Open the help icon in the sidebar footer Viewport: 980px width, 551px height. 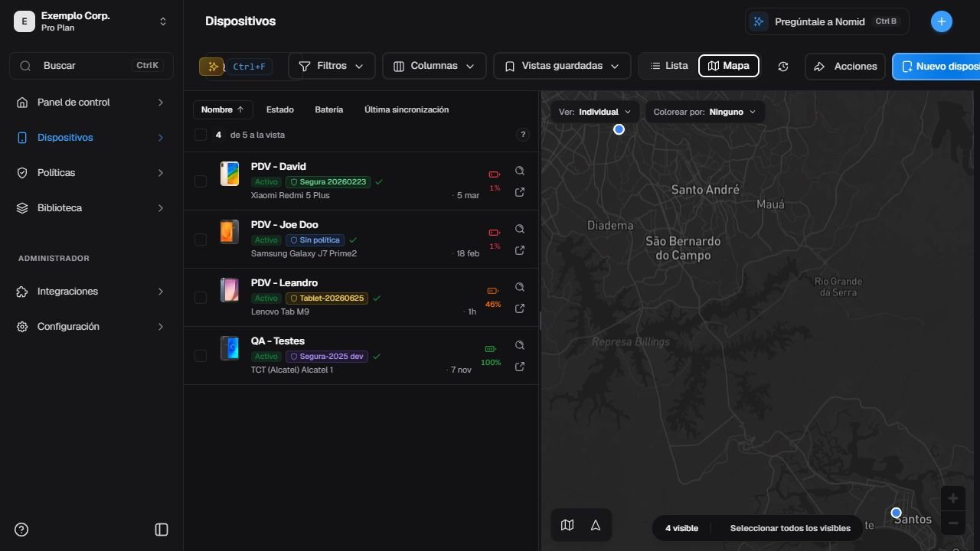[x=21, y=530]
